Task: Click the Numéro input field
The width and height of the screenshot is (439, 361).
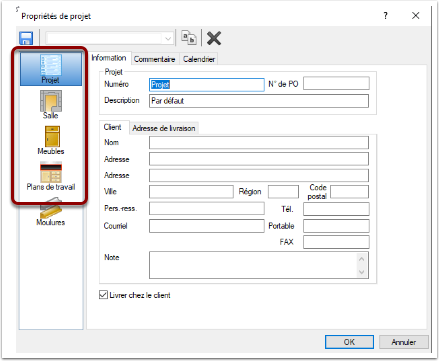Action: point(207,85)
